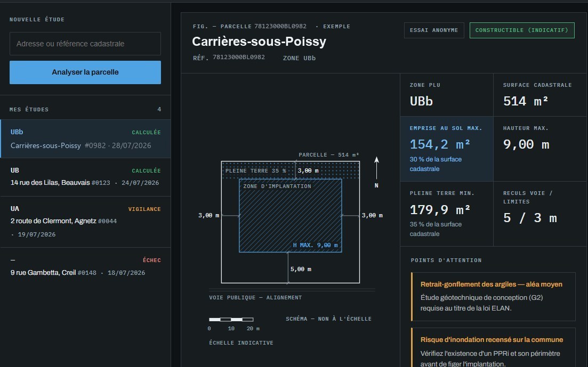Select the Pleine terre min. 179,9 m² card
This screenshot has height=367, width=588.
447,214
